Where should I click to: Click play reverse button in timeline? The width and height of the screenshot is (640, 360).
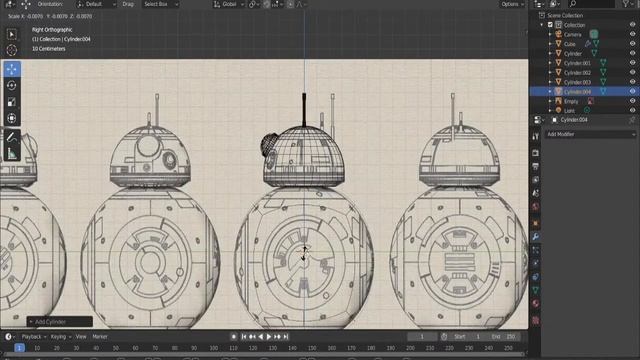260,337
